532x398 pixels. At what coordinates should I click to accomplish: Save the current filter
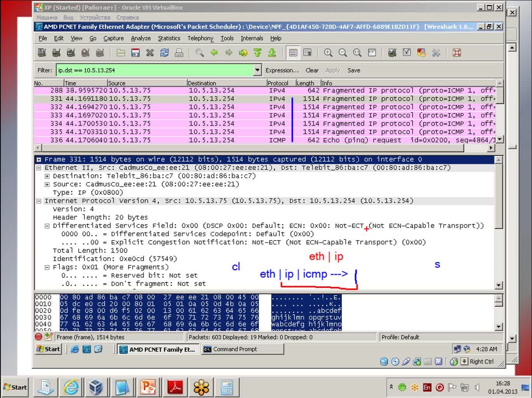tap(354, 70)
